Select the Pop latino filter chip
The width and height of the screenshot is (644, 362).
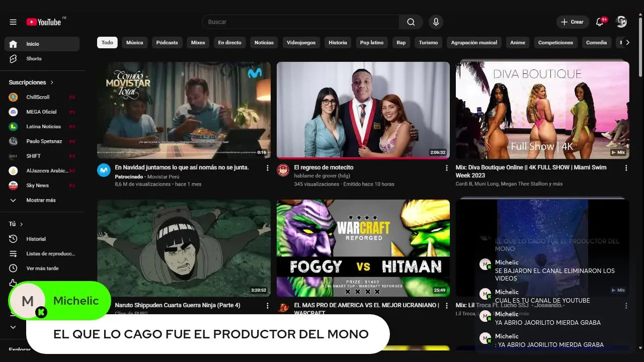click(x=372, y=43)
